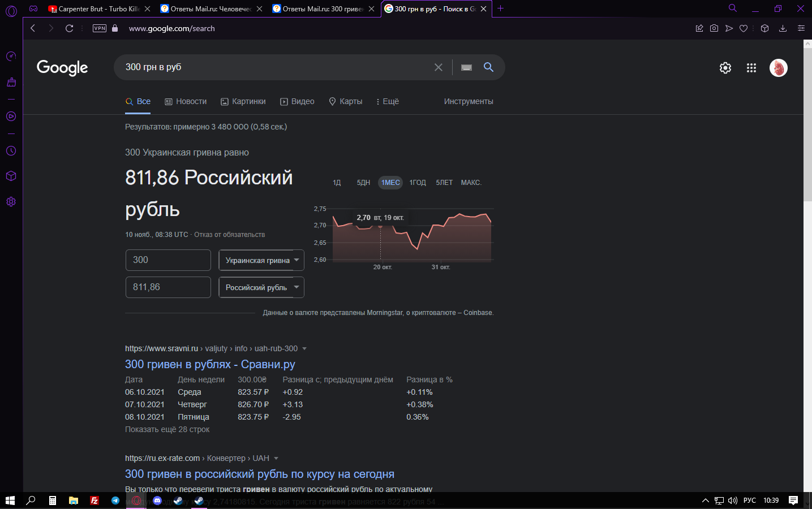Open the player icon in Opera sidebar
Screen dimensions: 812x509
click(x=11, y=117)
